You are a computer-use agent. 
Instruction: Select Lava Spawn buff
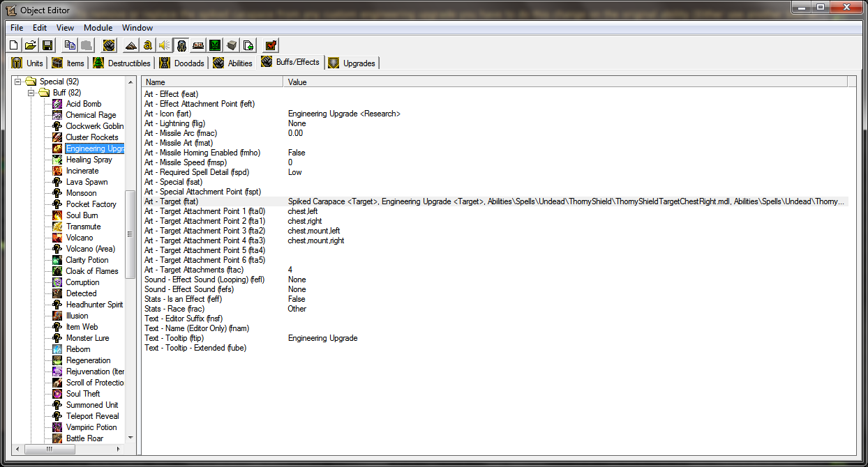tap(87, 182)
